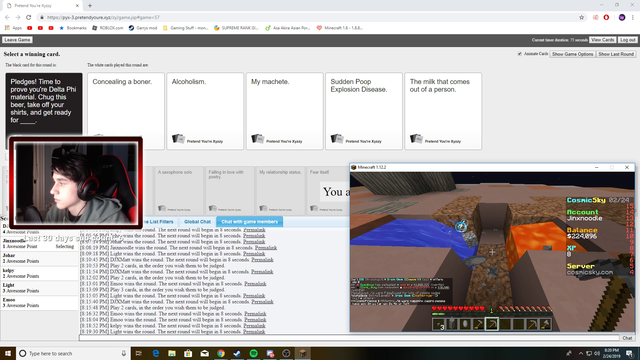Click the Show Last Round button
The width and height of the screenshot is (640, 360).
point(616,54)
